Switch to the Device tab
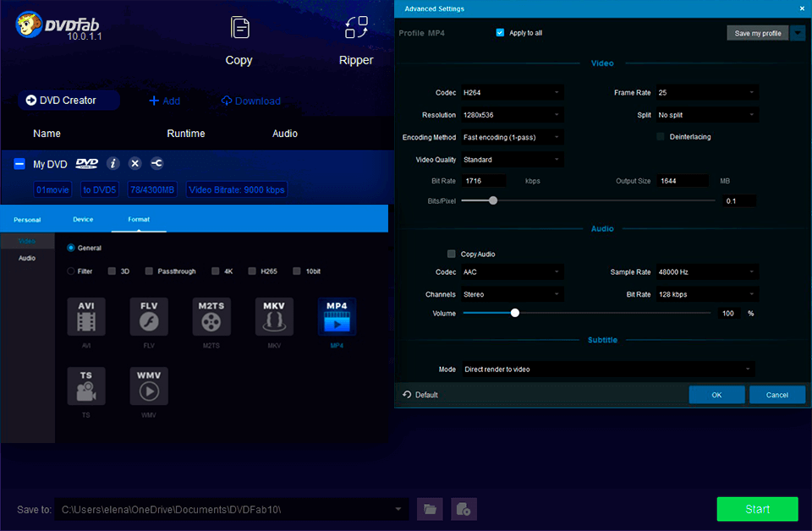 click(x=83, y=218)
